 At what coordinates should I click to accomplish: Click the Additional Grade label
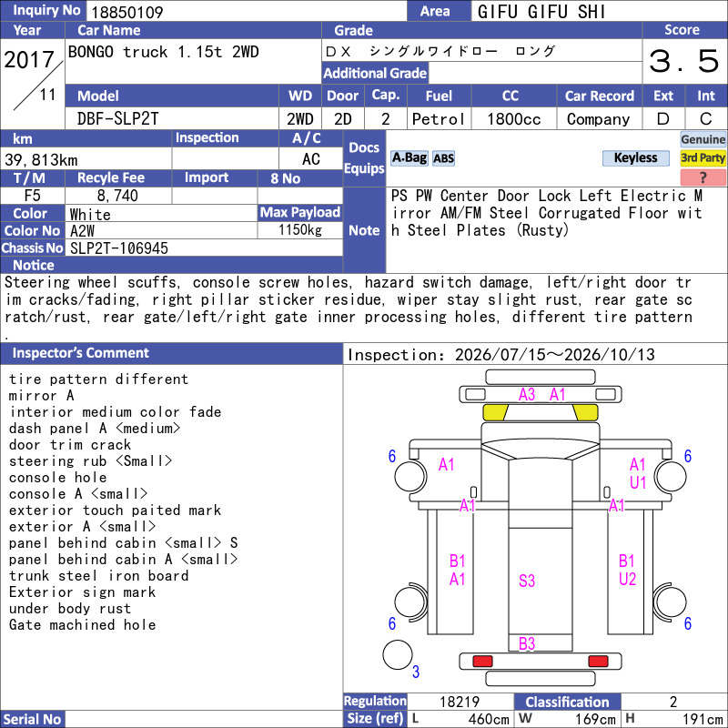375,73
